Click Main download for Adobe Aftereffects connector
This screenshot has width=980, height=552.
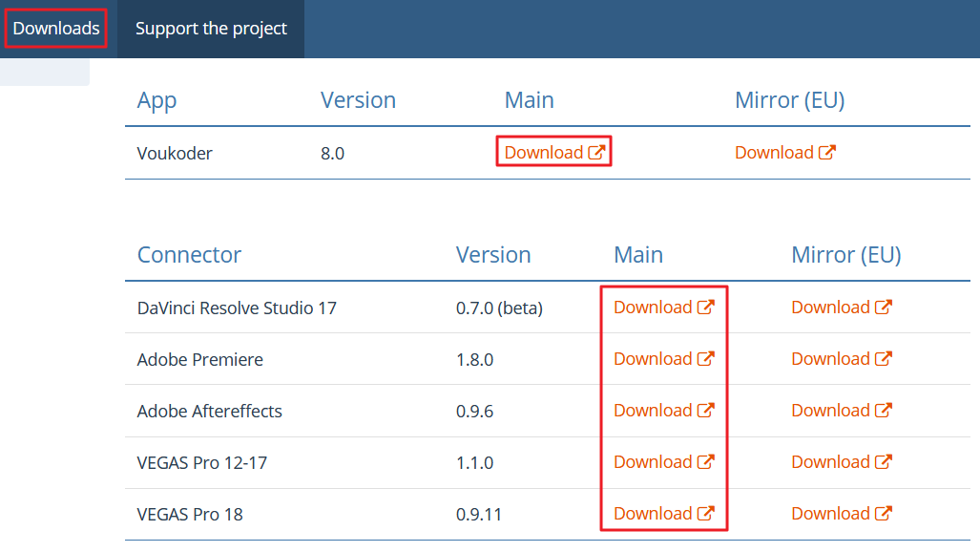click(664, 410)
